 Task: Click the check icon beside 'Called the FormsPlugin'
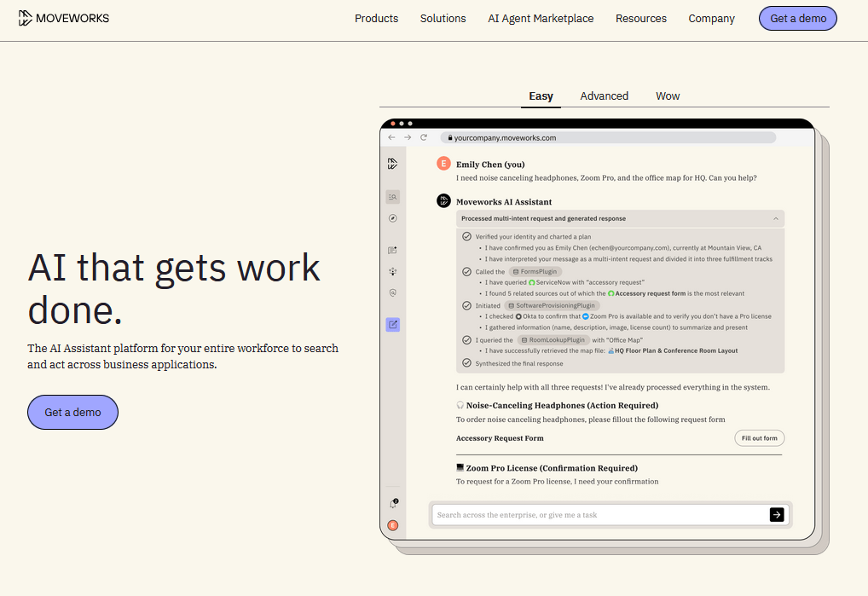[x=466, y=271]
